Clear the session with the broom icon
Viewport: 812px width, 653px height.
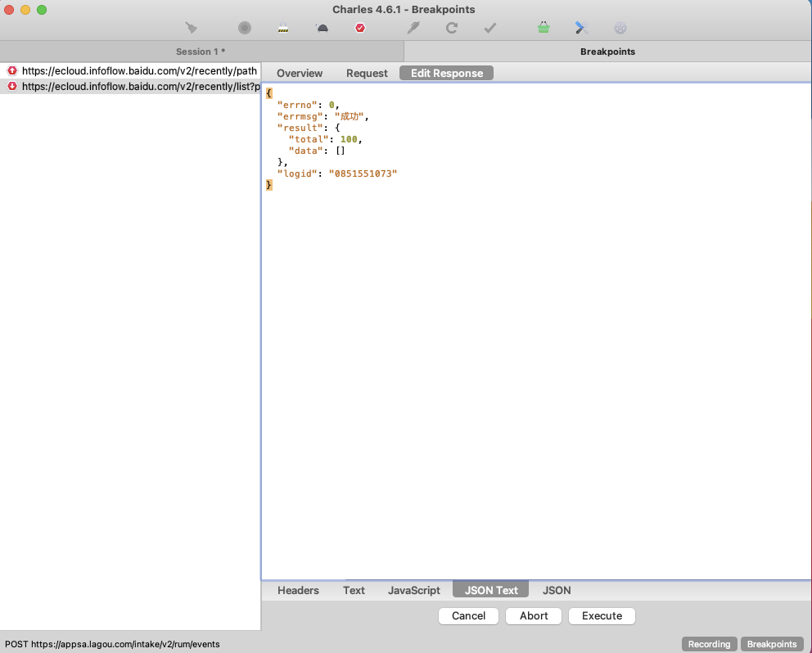[192, 28]
